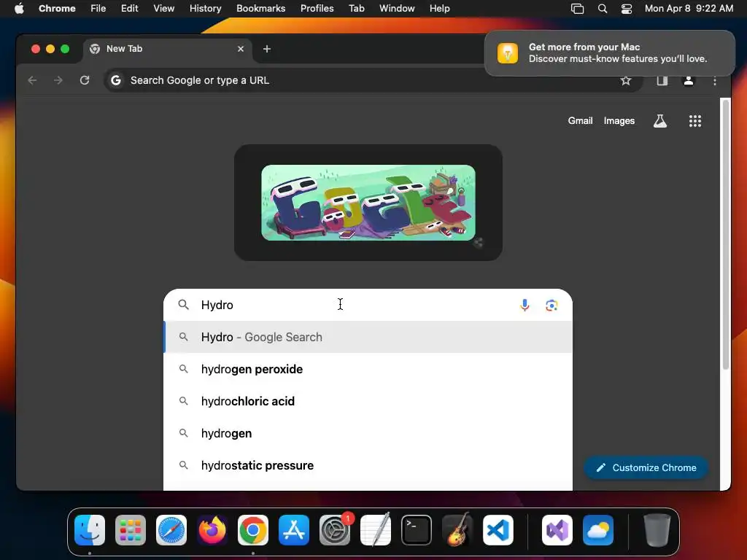Share the doodle via share icon
Viewport: 747px width, 560px height.
pyautogui.click(x=478, y=243)
